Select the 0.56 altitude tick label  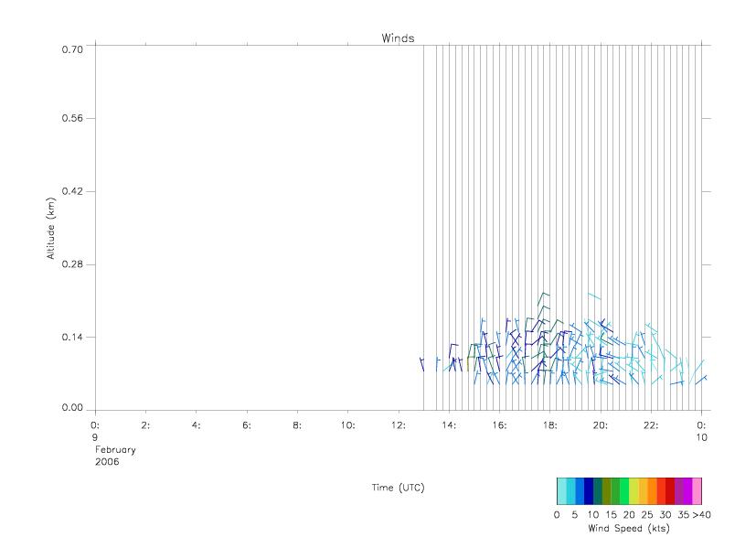pyautogui.click(x=72, y=118)
